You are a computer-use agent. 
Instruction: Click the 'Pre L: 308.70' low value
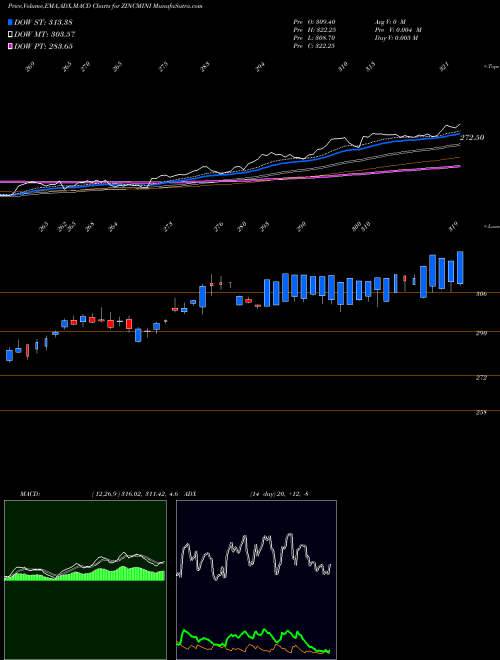pyautogui.click(x=314, y=38)
